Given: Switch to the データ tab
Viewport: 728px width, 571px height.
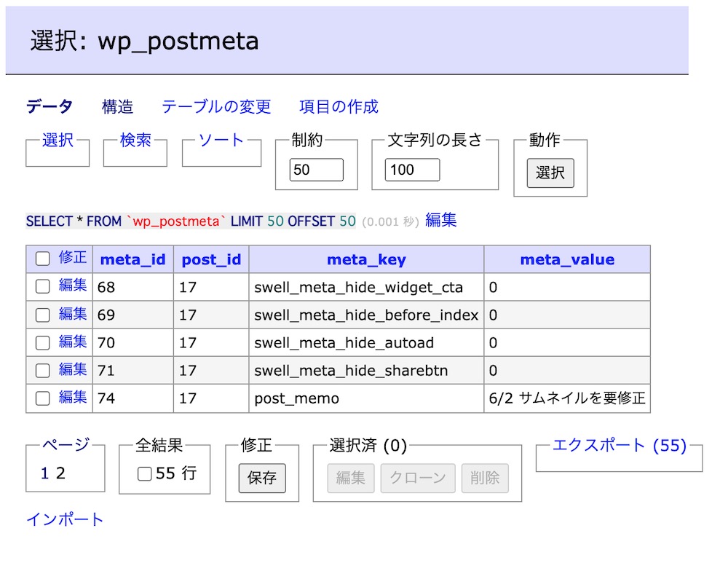Looking at the screenshot, I should pos(50,107).
